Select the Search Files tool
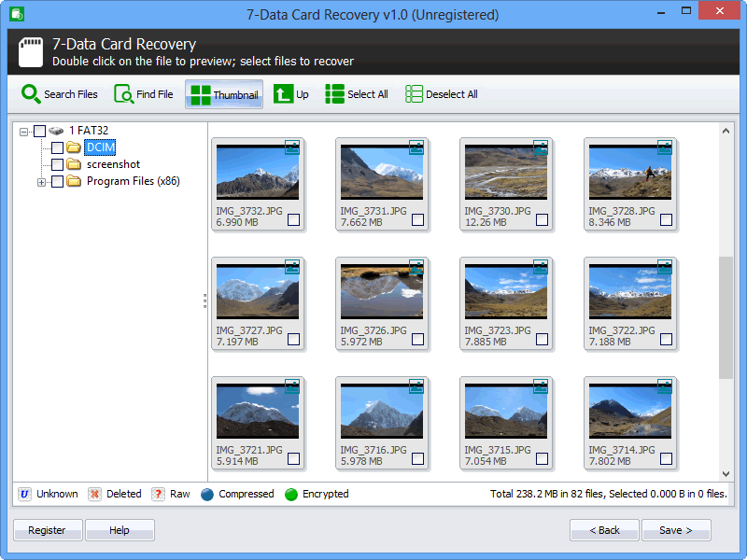This screenshot has width=747, height=560. [x=60, y=93]
